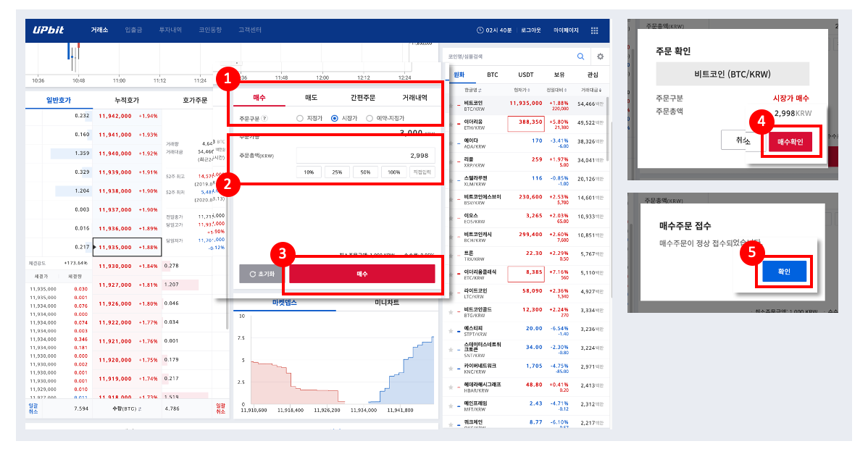
Task: Click 취소 in order confirmation dialog
Action: point(743,140)
